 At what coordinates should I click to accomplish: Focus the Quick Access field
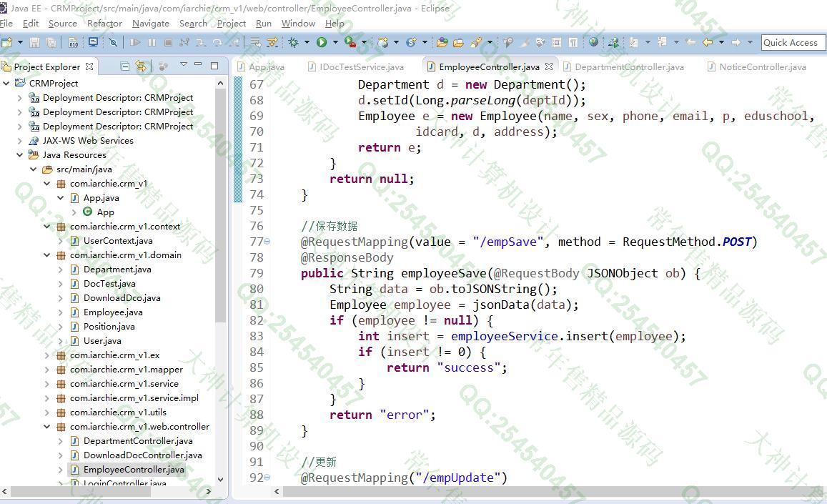pos(793,43)
